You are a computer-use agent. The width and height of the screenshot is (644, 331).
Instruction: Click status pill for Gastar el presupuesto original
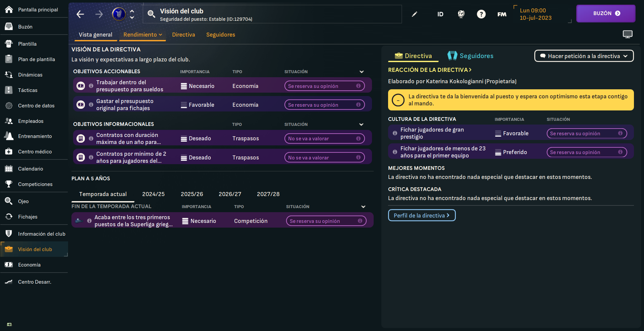point(324,105)
